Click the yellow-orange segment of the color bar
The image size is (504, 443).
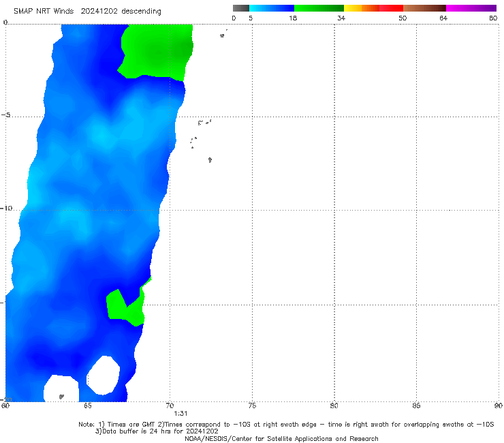[x=361, y=8]
